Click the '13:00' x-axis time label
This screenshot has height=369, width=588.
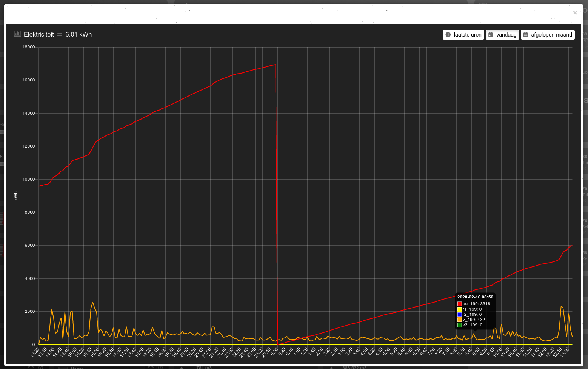tap(565, 352)
